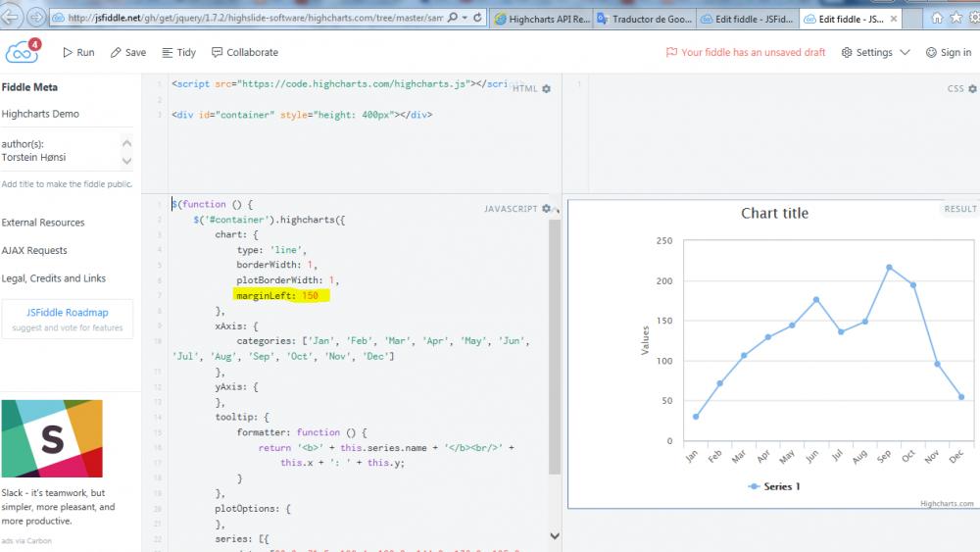
Task: Click the Run play icon
Action: pos(68,53)
